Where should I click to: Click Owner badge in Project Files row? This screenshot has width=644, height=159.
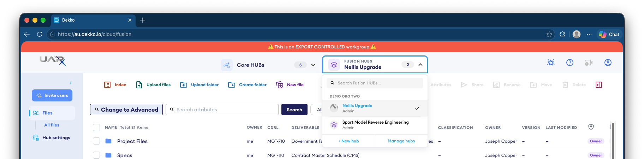click(x=596, y=141)
